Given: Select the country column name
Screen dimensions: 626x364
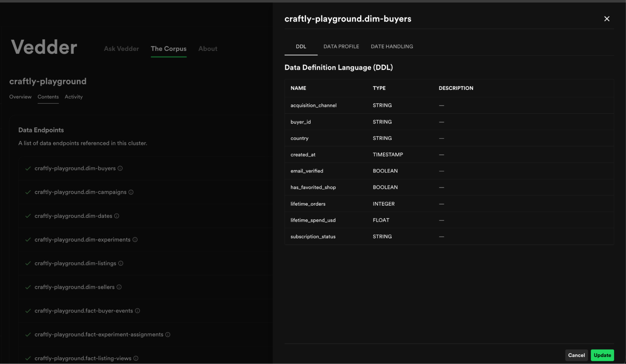Looking at the screenshot, I should (x=299, y=138).
